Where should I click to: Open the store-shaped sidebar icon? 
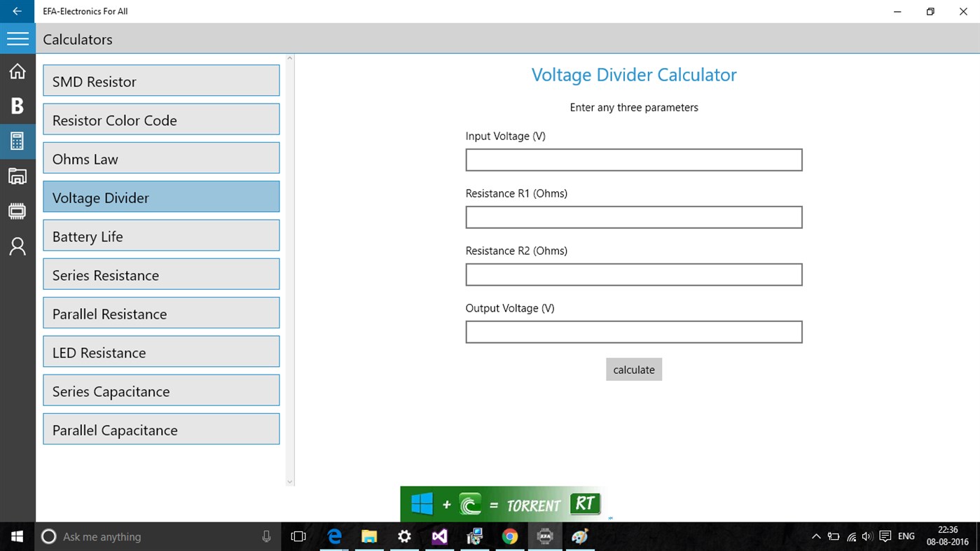pyautogui.click(x=18, y=176)
